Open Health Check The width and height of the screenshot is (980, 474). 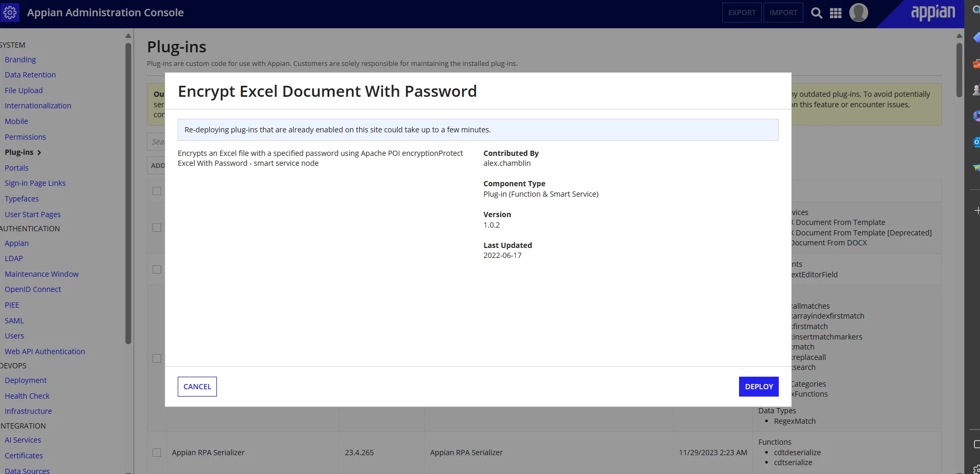tap(27, 396)
